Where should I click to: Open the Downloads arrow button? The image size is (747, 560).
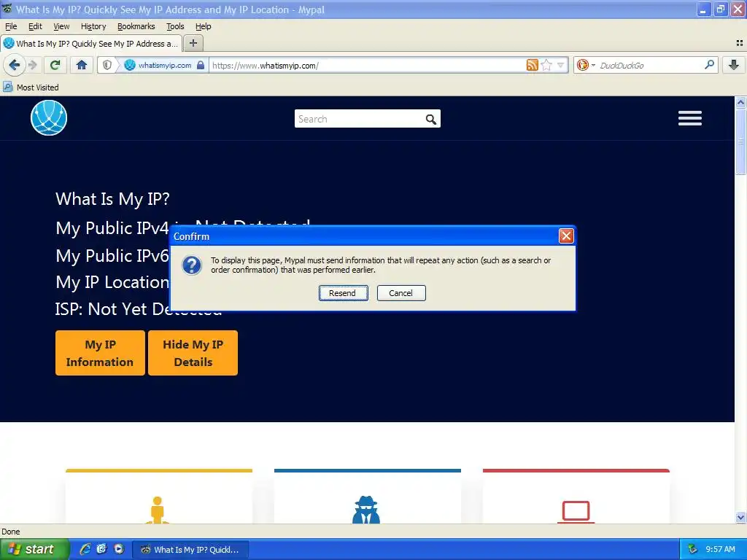(734, 65)
